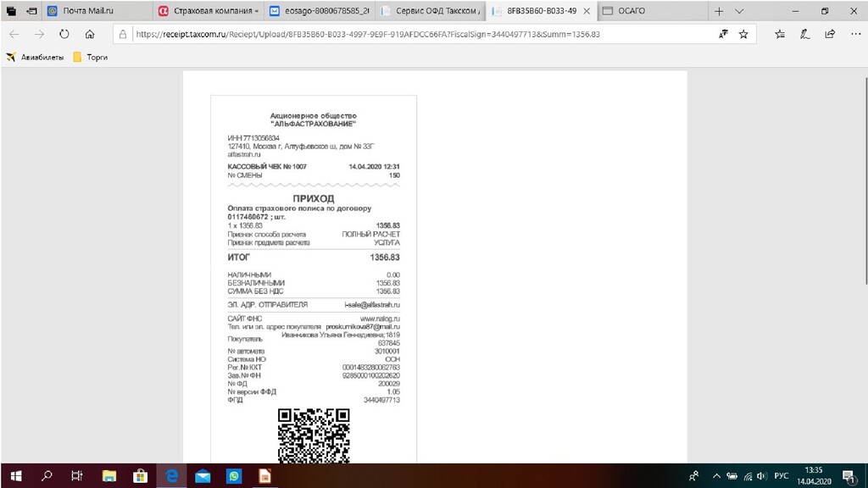Click the page vertical scrollbar
868x488 pixels.
click(865, 183)
